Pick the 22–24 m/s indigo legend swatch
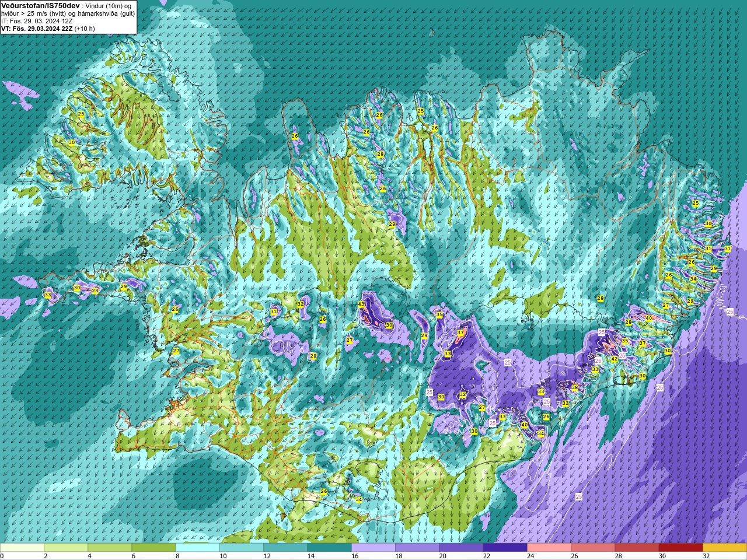The image size is (747, 560). 505,548
